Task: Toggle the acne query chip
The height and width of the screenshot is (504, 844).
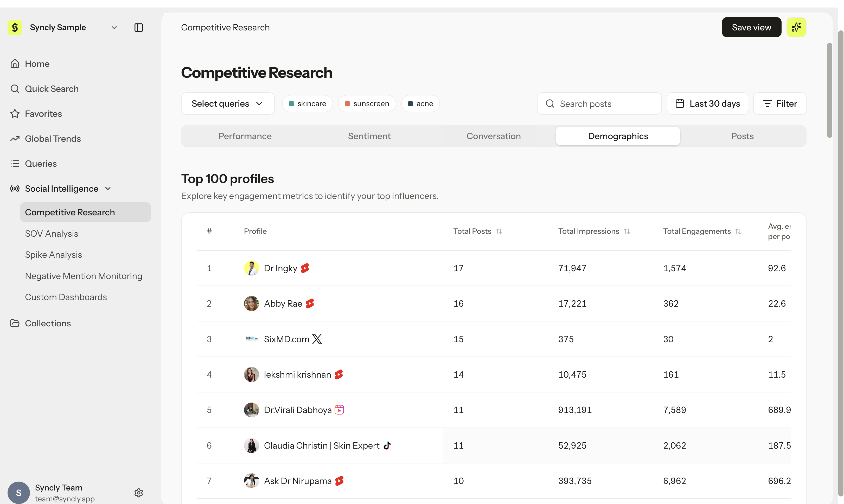Action: click(x=420, y=104)
